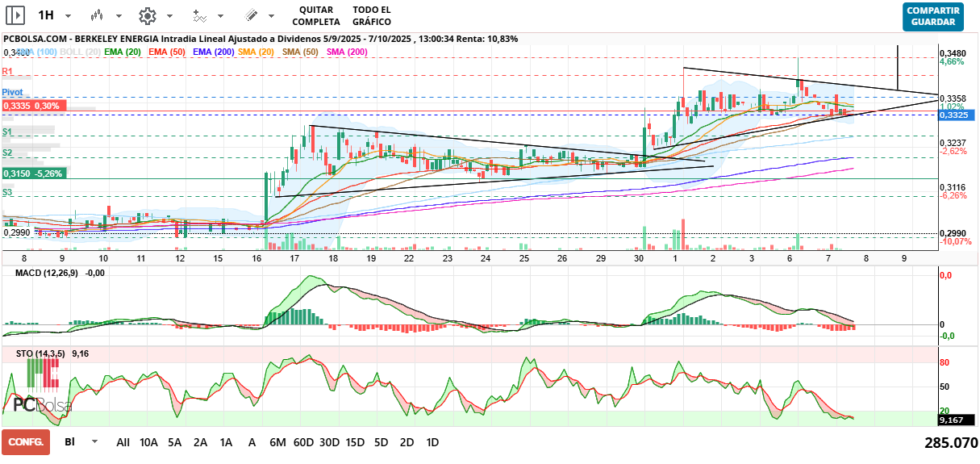Click the red CONFG. button
This screenshot has width=980, height=464.
(x=26, y=442)
